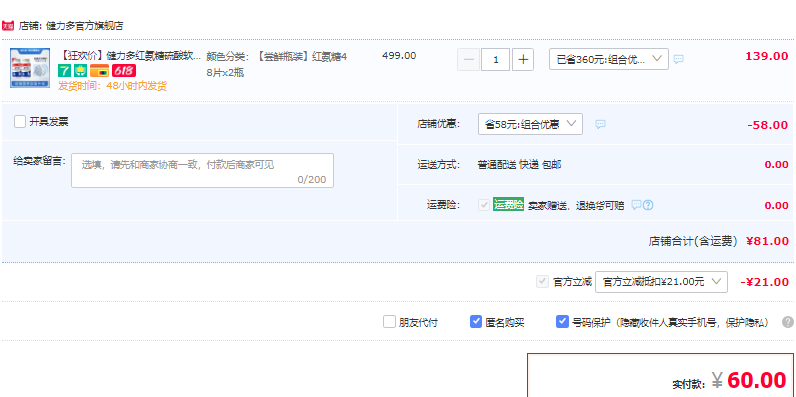Click the green 7-day return badge

click(64, 71)
